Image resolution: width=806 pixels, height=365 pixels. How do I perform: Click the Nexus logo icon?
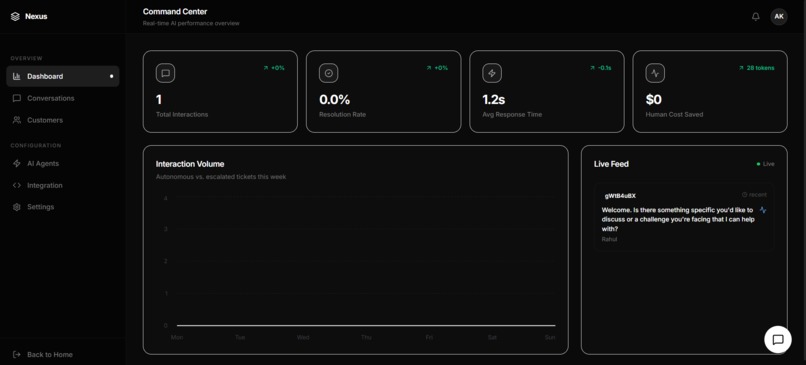[15, 16]
